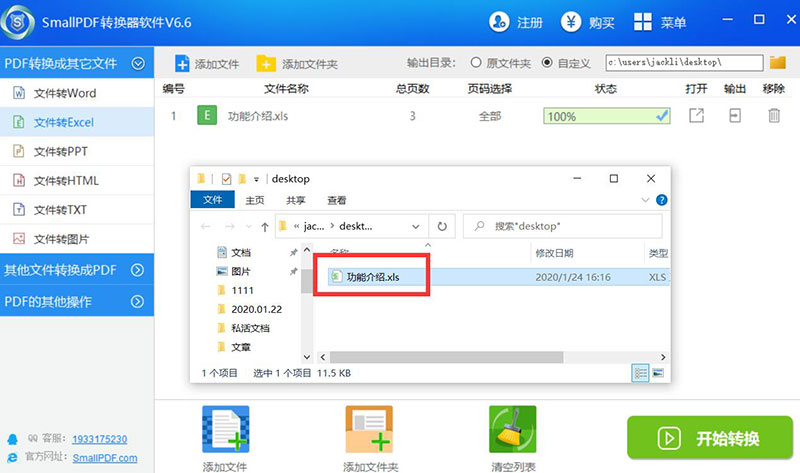Collapse the PDF转换成其它文件 section
Viewport: 800px width, 473px height.
[138, 63]
